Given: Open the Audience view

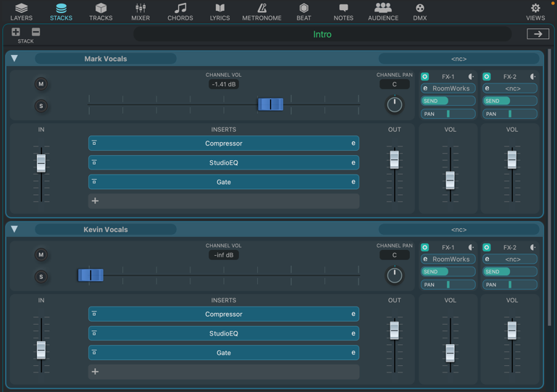Looking at the screenshot, I should [382, 12].
